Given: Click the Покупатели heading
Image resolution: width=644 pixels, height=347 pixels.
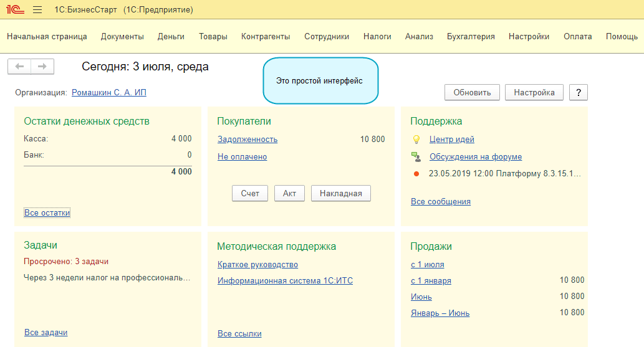Looking at the screenshot, I should [244, 121].
